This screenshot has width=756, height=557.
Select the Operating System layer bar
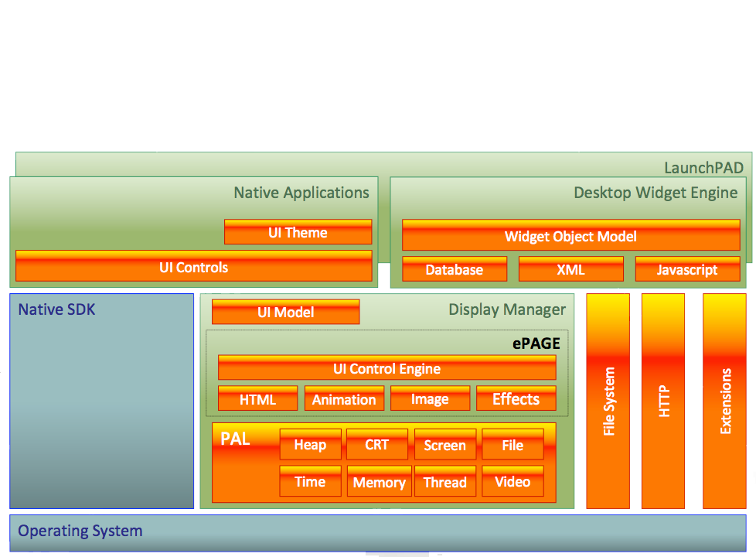pos(377,531)
